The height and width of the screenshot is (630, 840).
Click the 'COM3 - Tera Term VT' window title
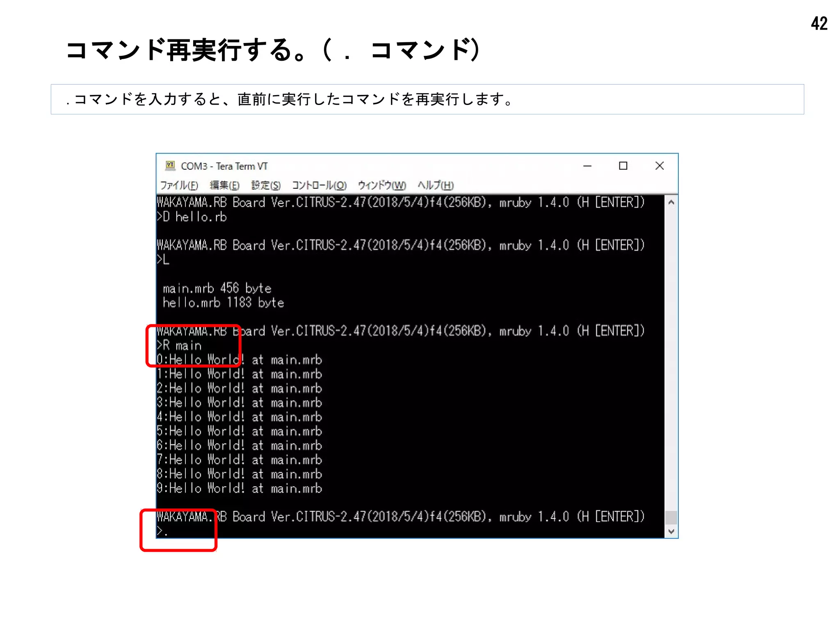[224, 166]
